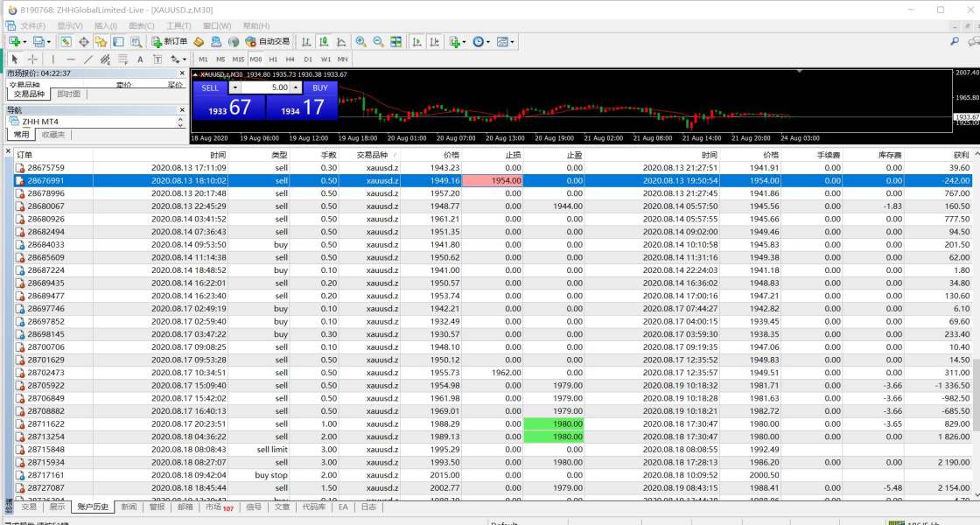This screenshot has width=980, height=525.
Task: Select the vertical line drawing tool
Action: (x=52, y=59)
